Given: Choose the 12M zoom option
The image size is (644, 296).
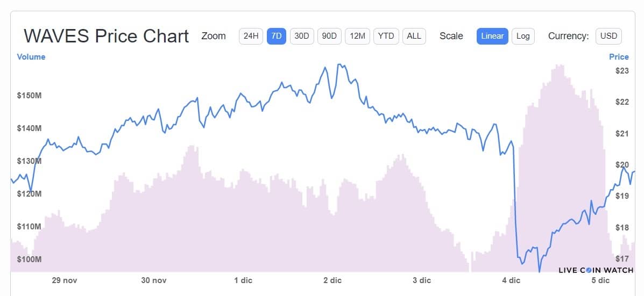Looking at the screenshot, I should (x=357, y=36).
